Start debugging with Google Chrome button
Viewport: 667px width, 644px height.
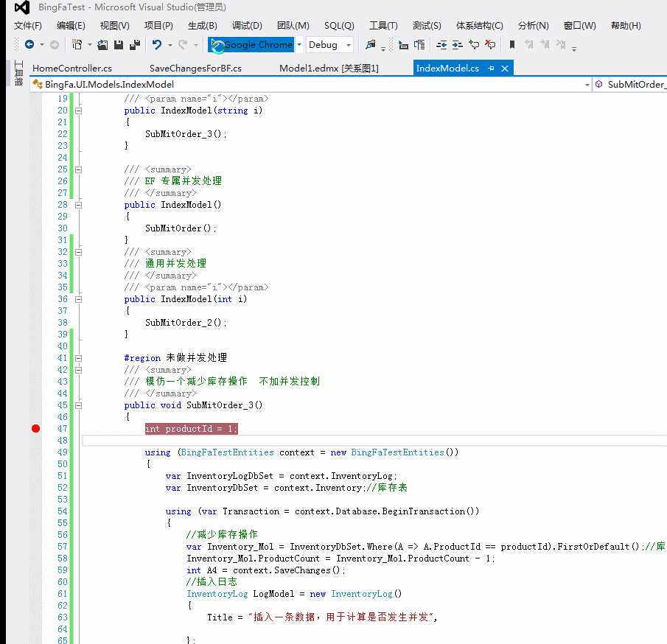tap(251, 44)
